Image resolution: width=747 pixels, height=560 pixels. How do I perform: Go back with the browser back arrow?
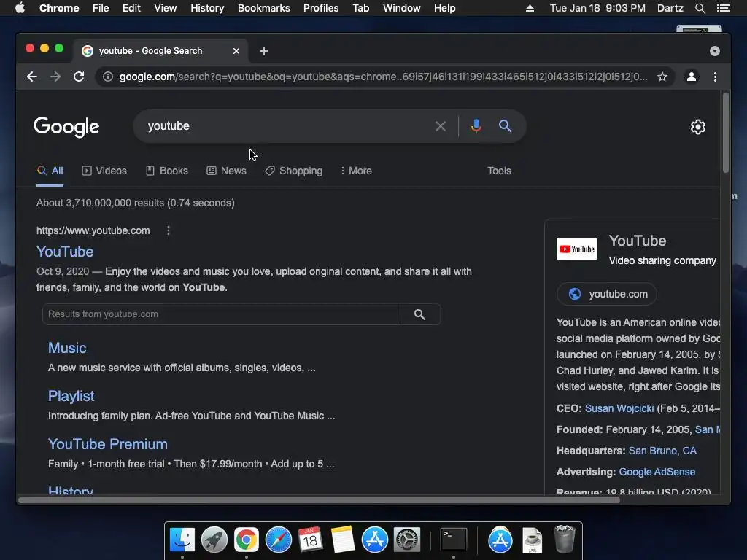(x=32, y=77)
